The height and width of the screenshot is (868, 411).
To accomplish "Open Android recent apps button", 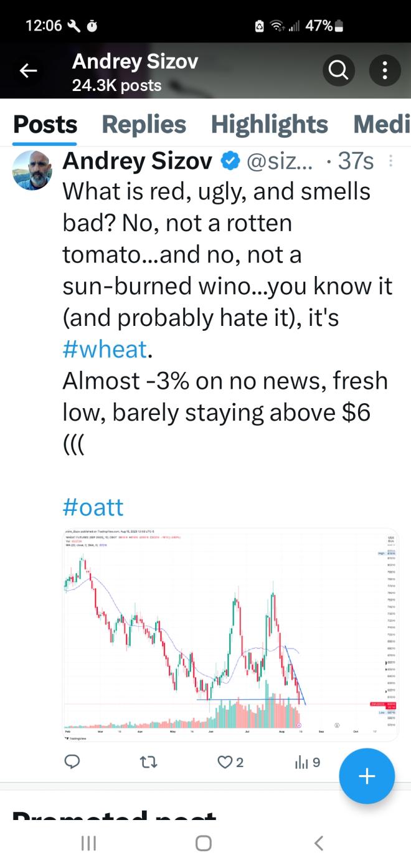I will point(88,843).
